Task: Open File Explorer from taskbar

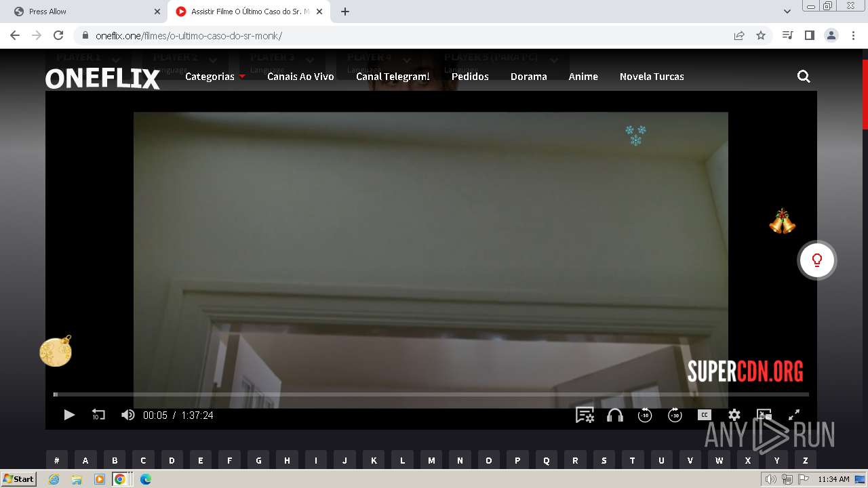Action: (x=77, y=479)
